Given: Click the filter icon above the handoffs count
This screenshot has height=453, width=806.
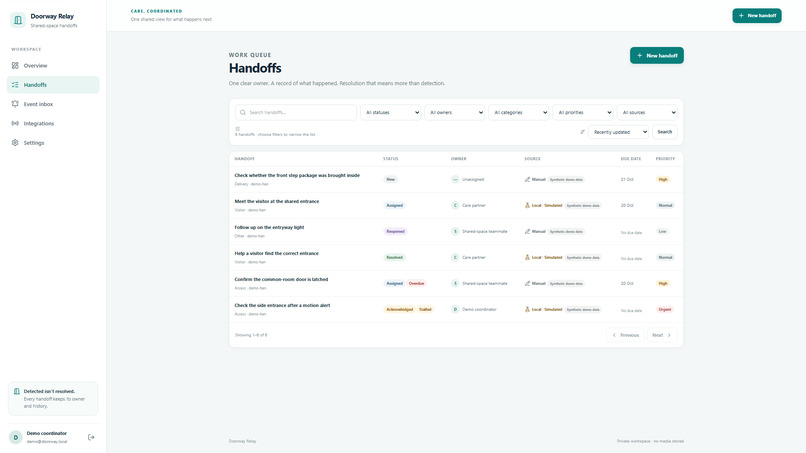Looking at the screenshot, I should [x=237, y=129].
